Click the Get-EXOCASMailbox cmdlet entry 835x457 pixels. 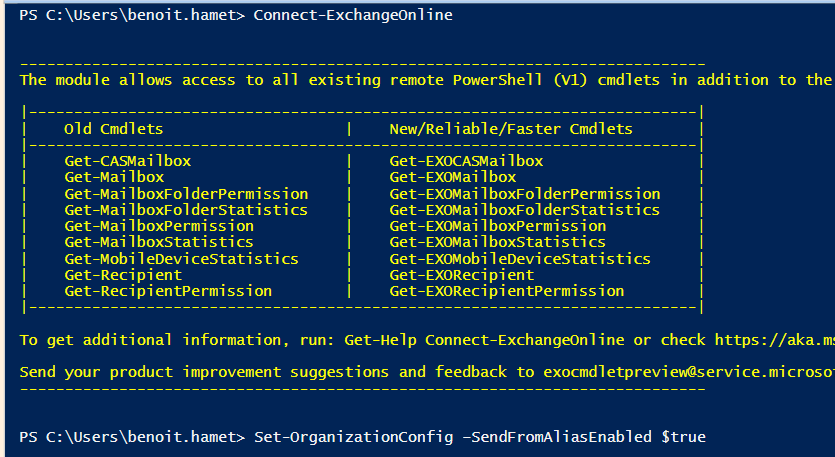click(x=466, y=160)
